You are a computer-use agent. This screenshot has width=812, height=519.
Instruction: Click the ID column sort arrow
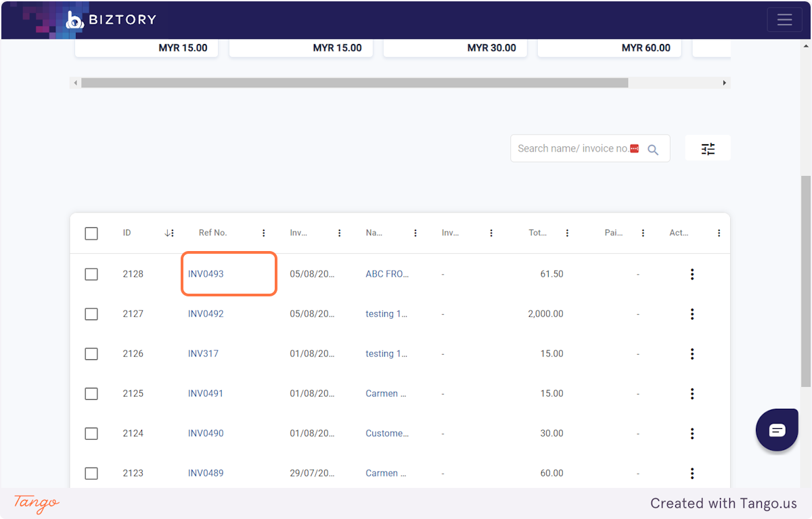point(167,233)
